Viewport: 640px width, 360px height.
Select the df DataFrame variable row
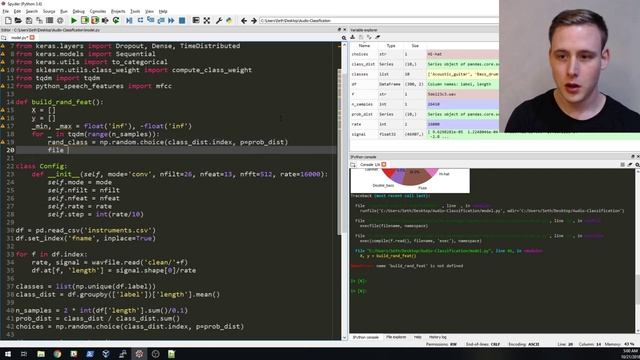click(x=424, y=84)
